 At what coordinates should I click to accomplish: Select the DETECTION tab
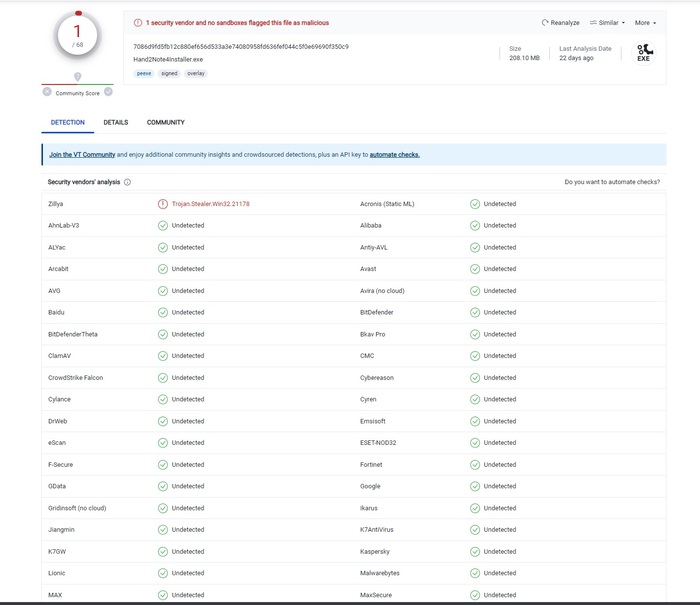pyautogui.click(x=67, y=123)
